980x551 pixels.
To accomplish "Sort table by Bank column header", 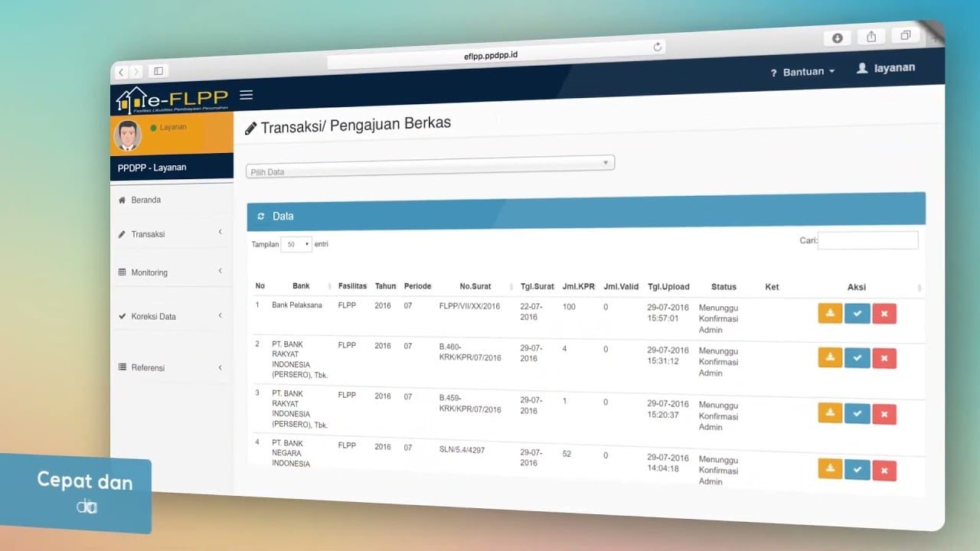I will [x=301, y=286].
